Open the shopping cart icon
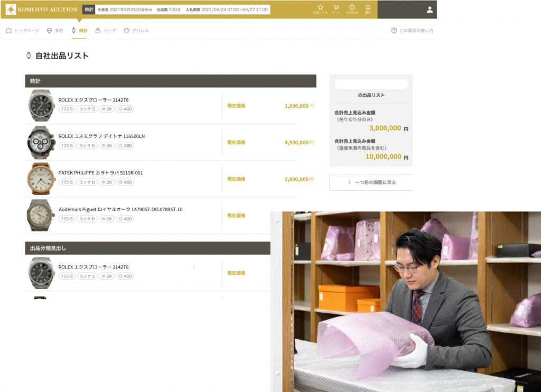The width and height of the screenshot is (541, 392). 336,9
